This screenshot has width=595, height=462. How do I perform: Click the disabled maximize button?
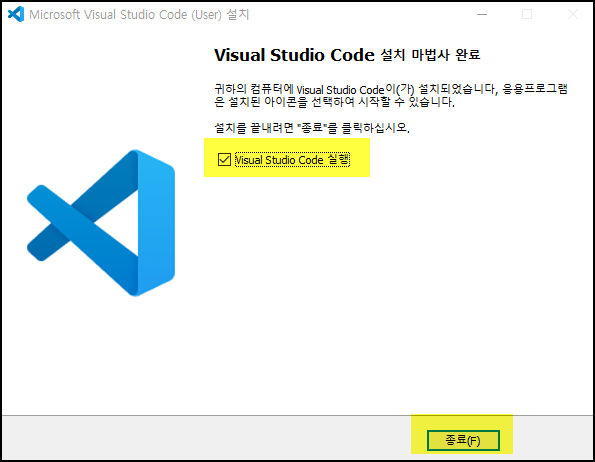point(527,14)
